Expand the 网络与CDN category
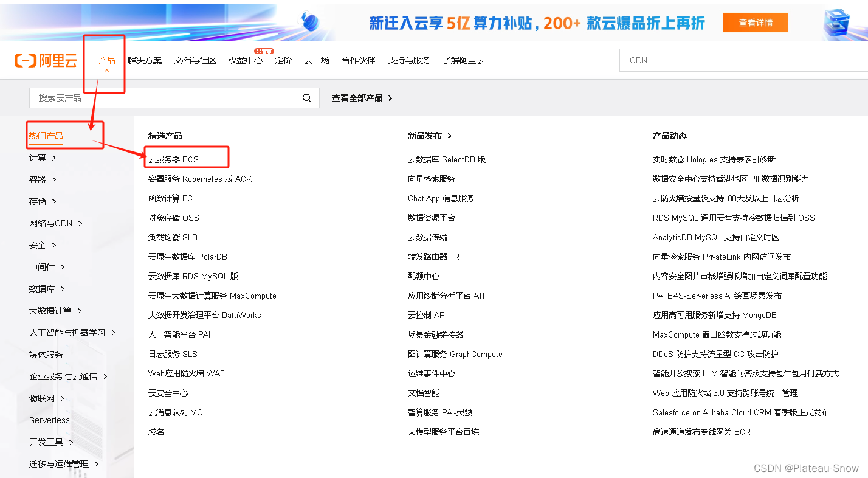Screen dimensions: 868x478 pyautogui.click(x=56, y=223)
